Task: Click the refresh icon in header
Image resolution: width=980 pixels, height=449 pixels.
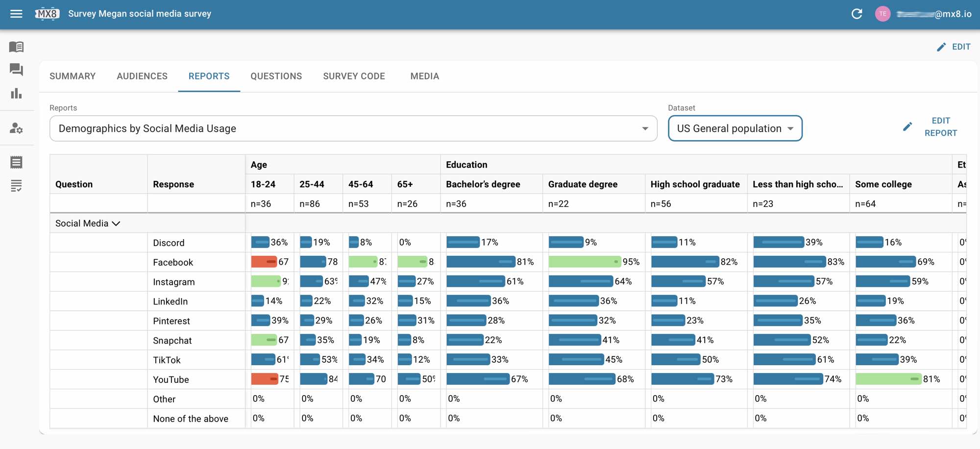Action: coord(857,14)
